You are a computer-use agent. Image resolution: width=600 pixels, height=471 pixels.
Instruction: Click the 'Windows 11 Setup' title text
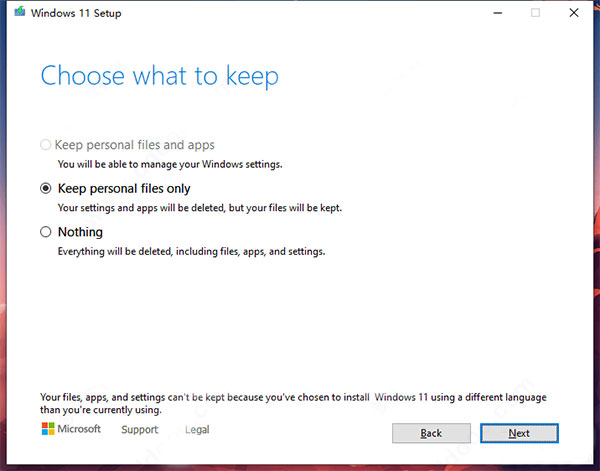[76, 13]
